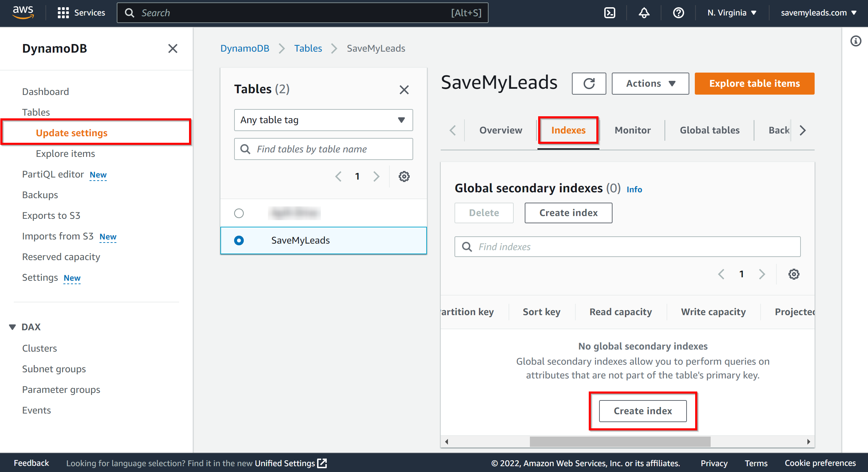Click Create index beside Delete button
868x472 pixels.
point(568,213)
